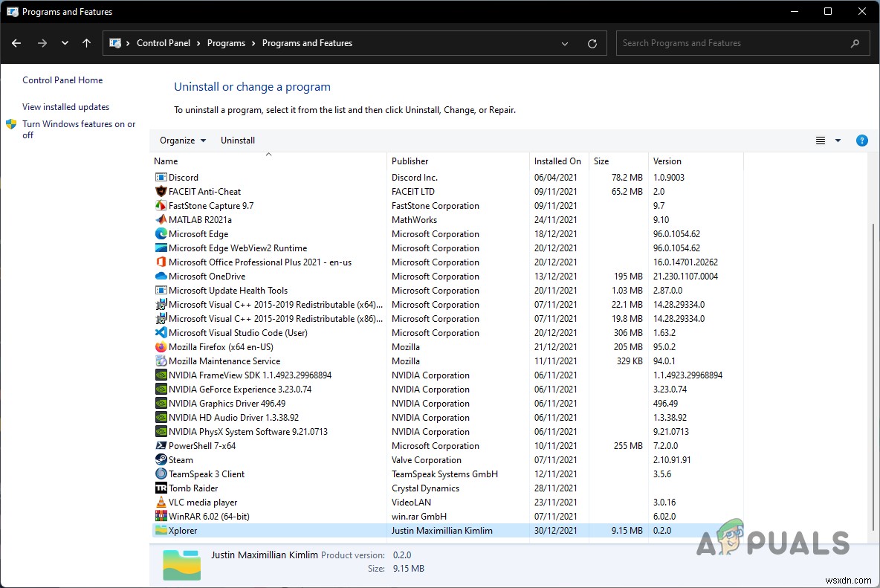The image size is (880, 588).
Task: Open the recent locations chevron
Action: [65, 43]
